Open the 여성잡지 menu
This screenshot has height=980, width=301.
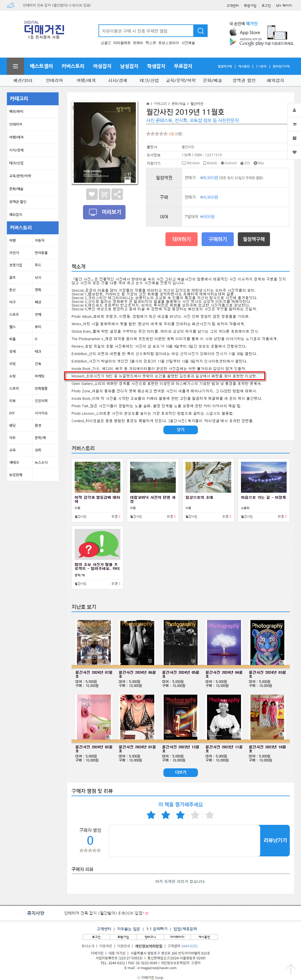click(102, 66)
